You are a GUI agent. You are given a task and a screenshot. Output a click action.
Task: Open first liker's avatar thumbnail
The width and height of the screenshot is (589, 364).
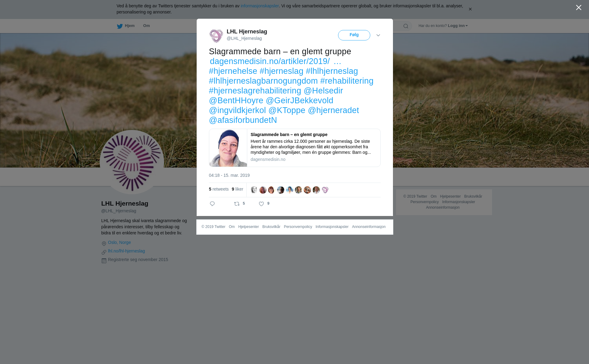[x=254, y=190]
